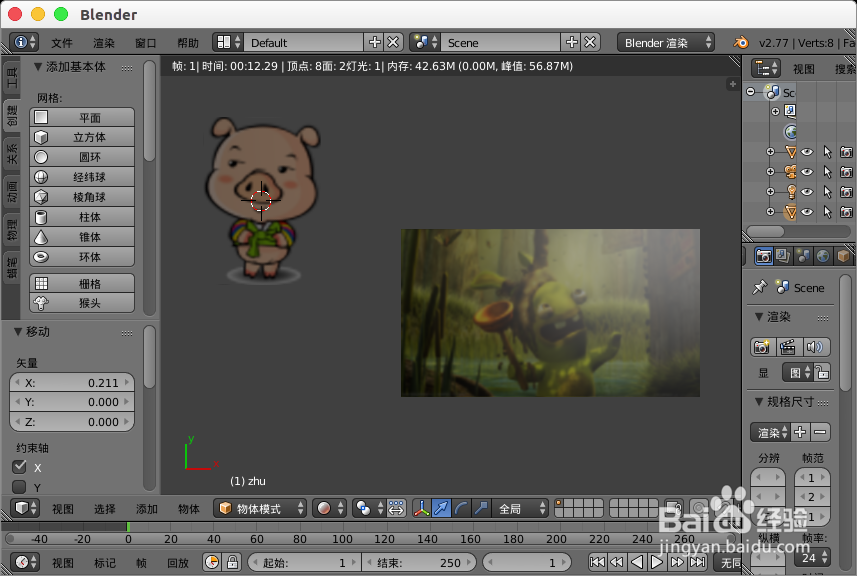Open the viewport shading sphere selector
Image resolution: width=857 pixels, height=576 pixels.
[x=330, y=508]
